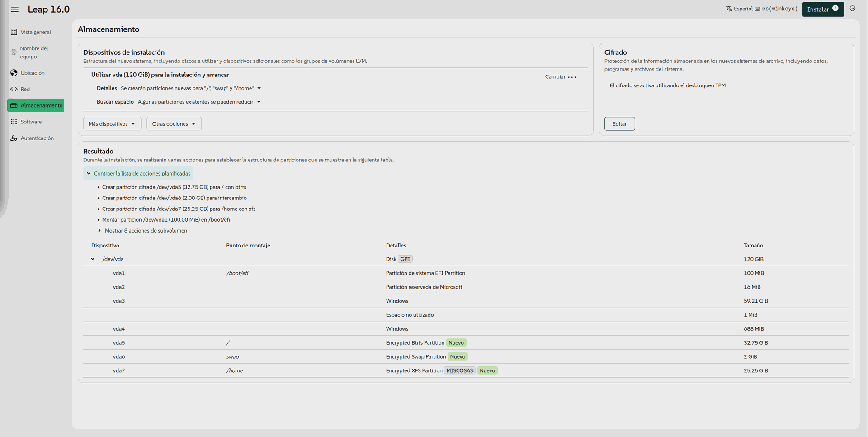Image resolution: width=868 pixels, height=437 pixels.
Task: Collapse the list of planned actions
Action: pos(138,174)
